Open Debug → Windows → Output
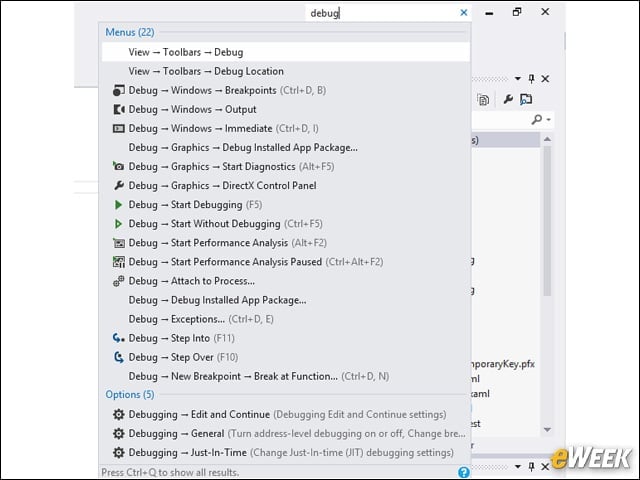Image resolution: width=640 pixels, height=480 pixels. pyautogui.click(x=286, y=109)
